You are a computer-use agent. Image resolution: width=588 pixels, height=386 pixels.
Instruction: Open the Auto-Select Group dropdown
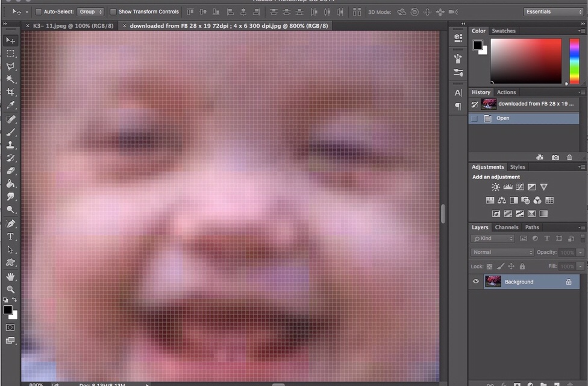90,12
